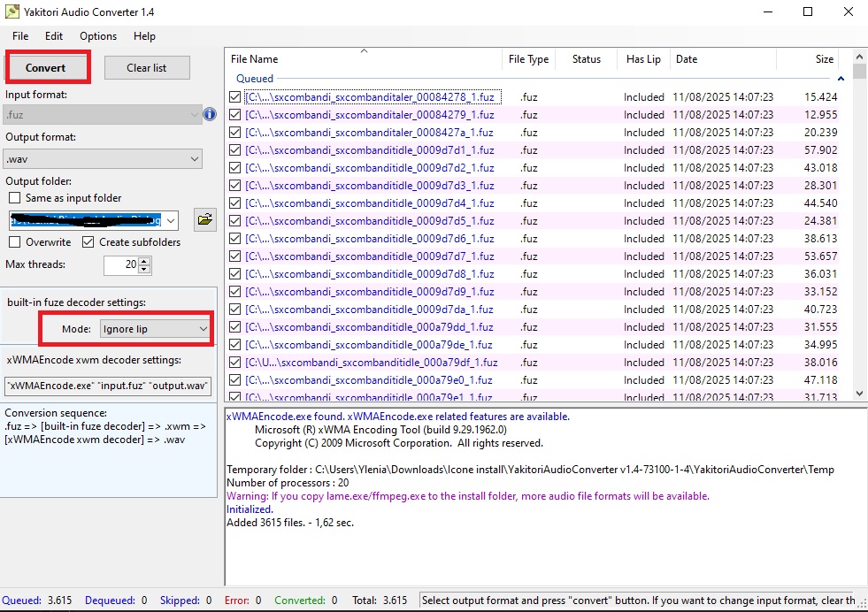Click the xWMAEncode command line field

pyautogui.click(x=108, y=386)
